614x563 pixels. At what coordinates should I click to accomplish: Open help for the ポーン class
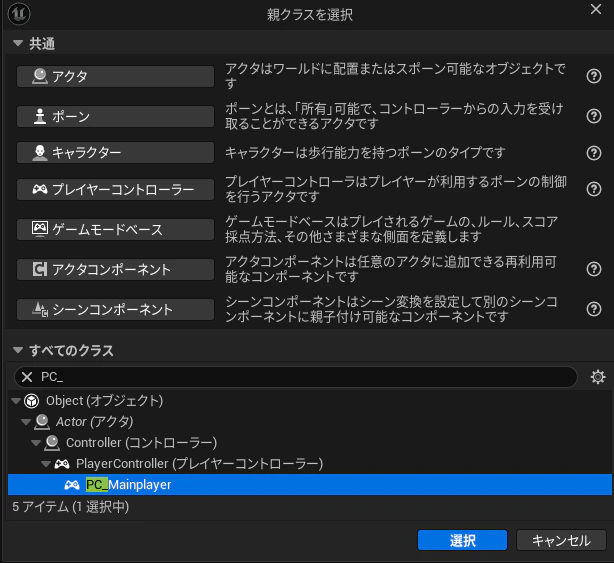click(x=594, y=116)
